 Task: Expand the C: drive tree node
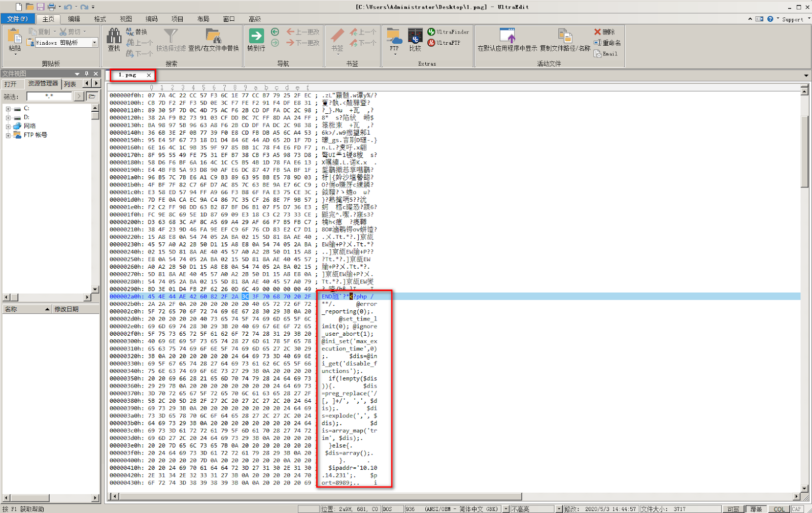(x=8, y=109)
